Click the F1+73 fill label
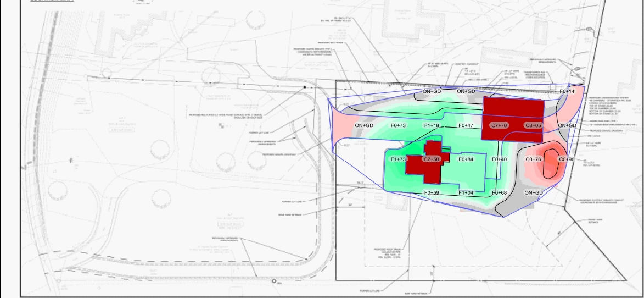 point(398,159)
